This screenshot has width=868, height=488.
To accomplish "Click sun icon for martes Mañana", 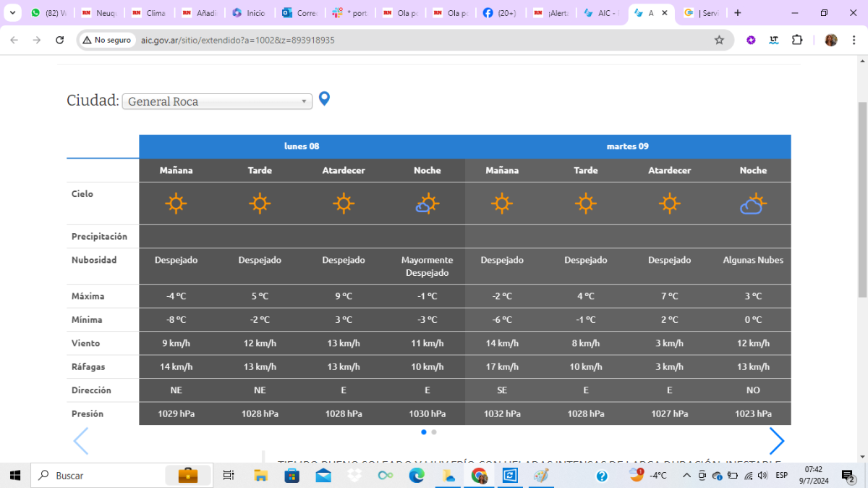I will coord(502,203).
